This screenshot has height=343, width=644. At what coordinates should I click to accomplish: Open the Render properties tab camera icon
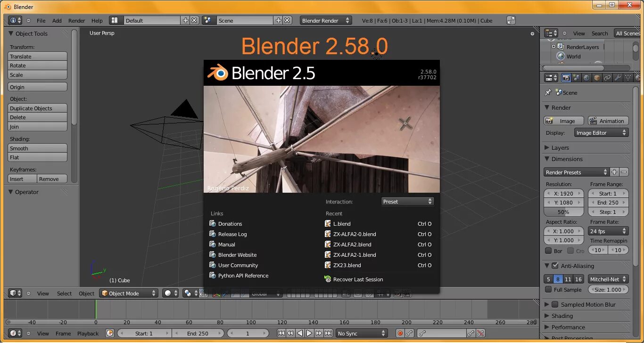click(566, 78)
